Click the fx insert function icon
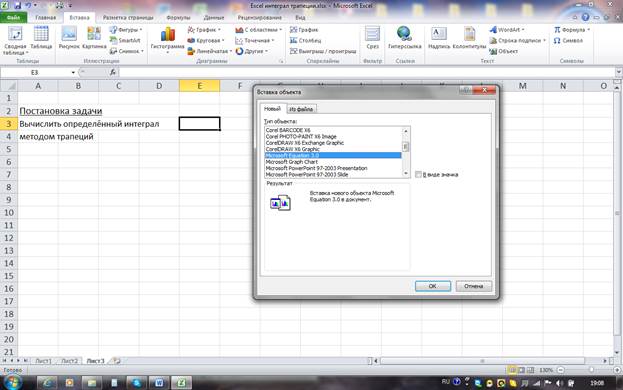This screenshot has width=623, height=390. pyautogui.click(x=113, y=72)
